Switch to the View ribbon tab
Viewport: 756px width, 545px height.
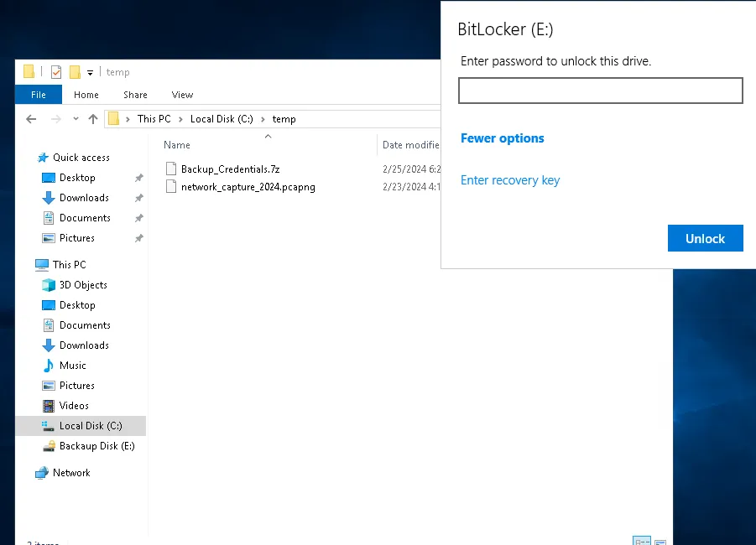point(182,95)
